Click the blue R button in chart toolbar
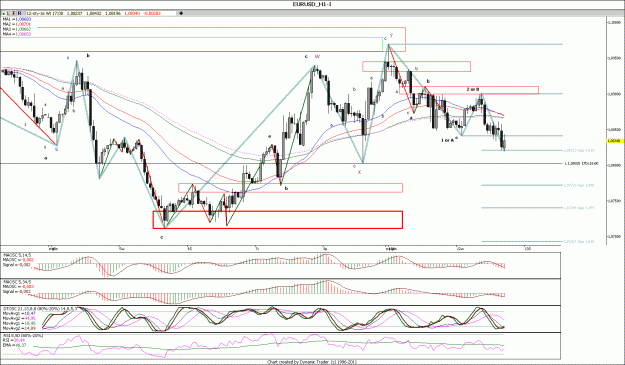Viewport: 625px width, 365px height. tap(20, 13)
